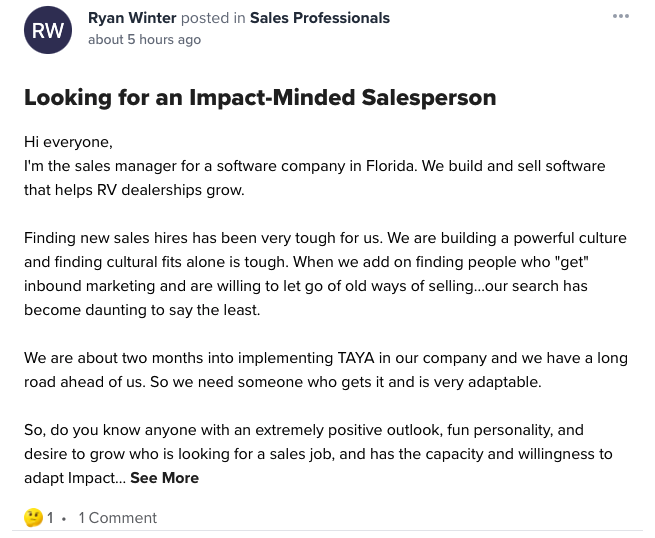The width and height of the screenshot is (655, 538).
Task: Click the reaction count number beside emoji
Action: pyautogui.click(x=50, y=518)
